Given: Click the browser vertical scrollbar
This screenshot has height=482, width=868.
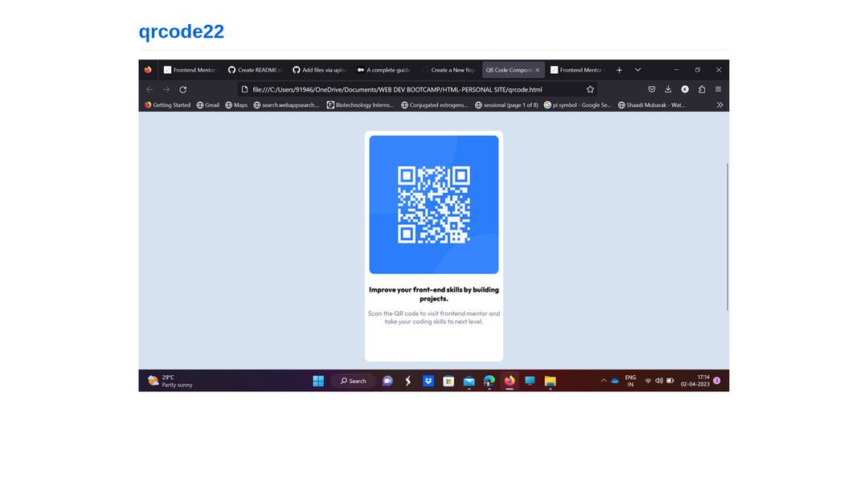Looking at the screenshot, I should pyautogui.click(x=727, y=237).
